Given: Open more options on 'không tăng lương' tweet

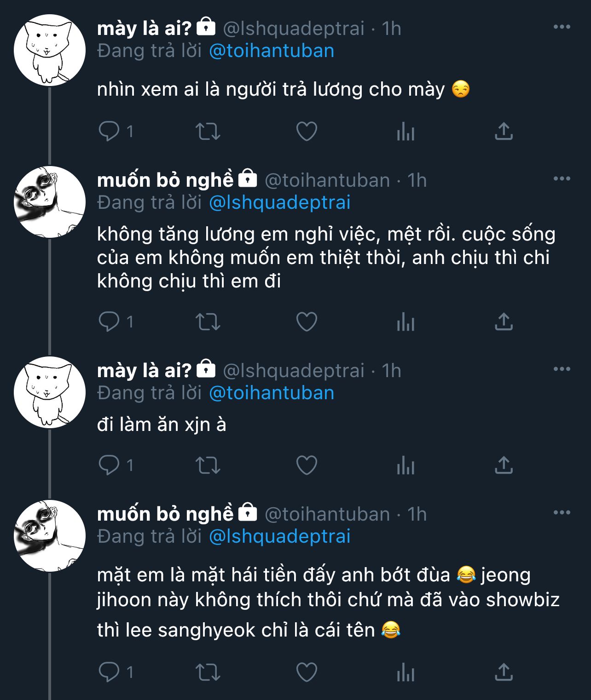Looking at the screenshot, I should click(x=562, y=178).
